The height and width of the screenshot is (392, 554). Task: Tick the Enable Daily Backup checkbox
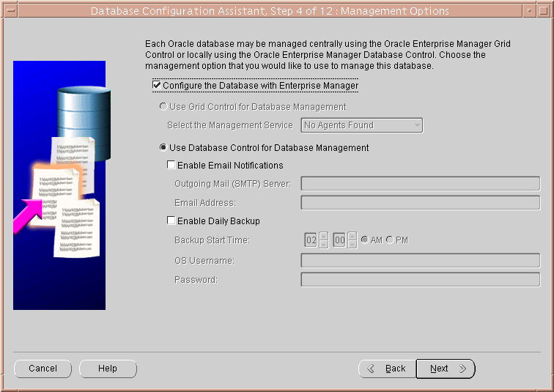tap(171, 221)
